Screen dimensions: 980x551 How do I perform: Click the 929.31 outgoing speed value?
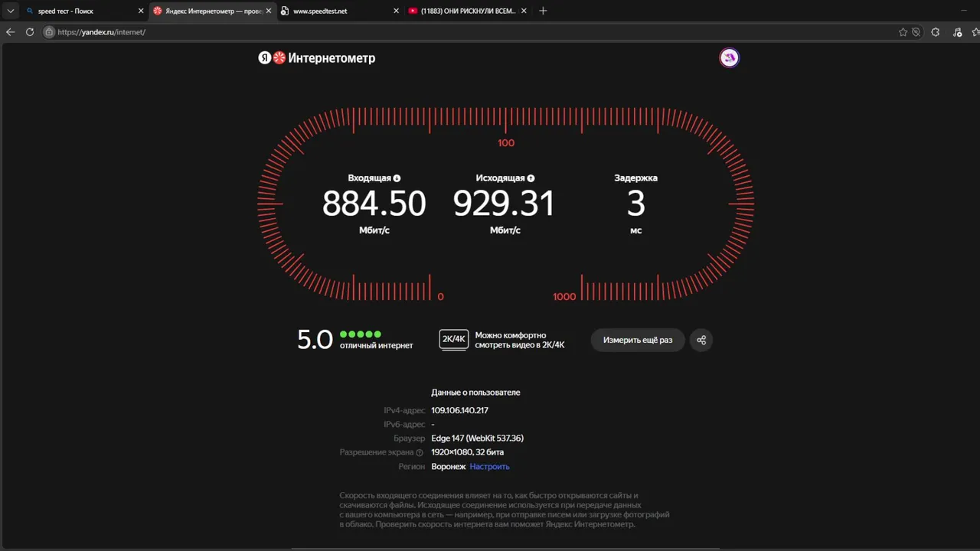[504, 204]
